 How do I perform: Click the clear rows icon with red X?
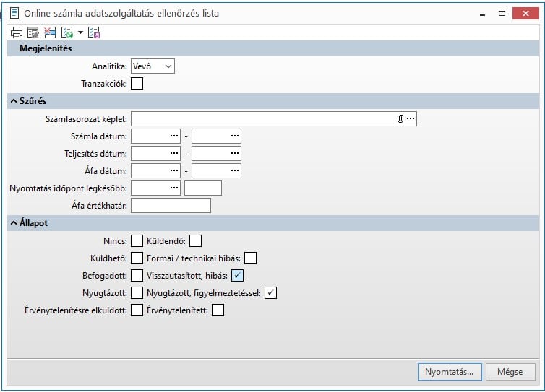coord(50,32)
